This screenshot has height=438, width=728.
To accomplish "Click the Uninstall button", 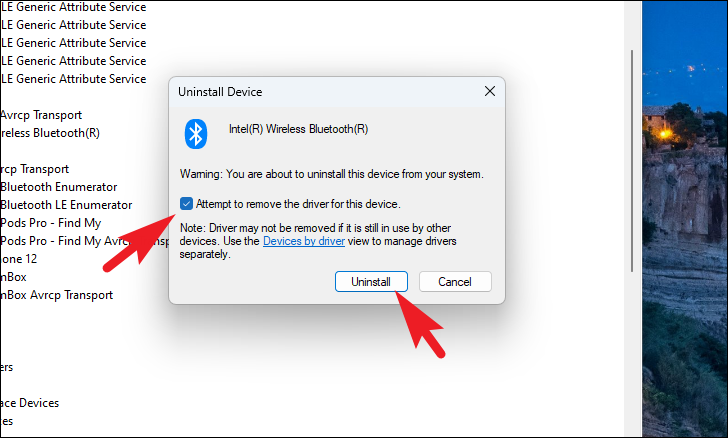I will (371, 281).
